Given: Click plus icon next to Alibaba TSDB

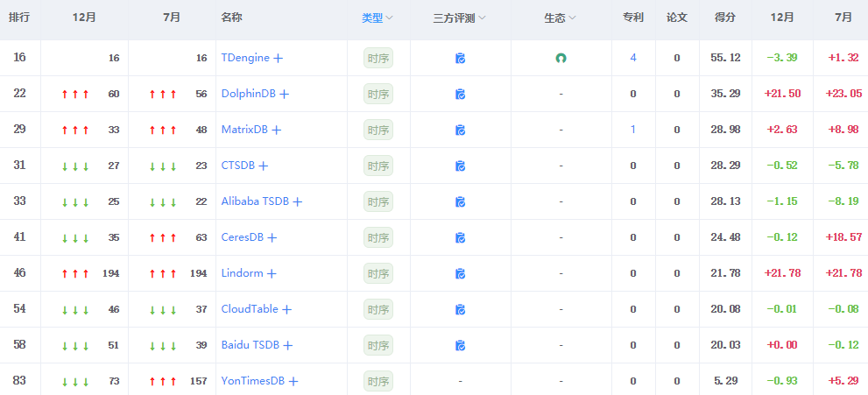Looking at the screenshot, I should (x=298, y=202).
